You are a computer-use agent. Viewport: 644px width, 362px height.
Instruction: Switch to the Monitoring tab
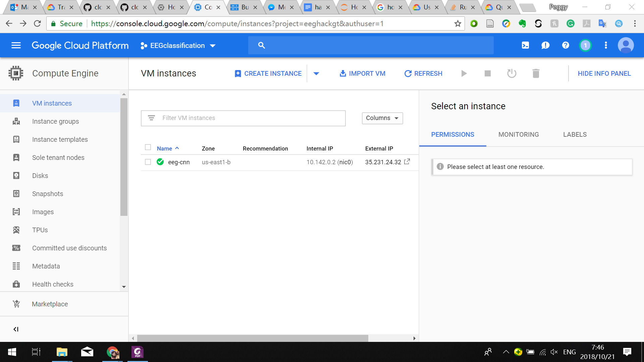click(518, 134)
